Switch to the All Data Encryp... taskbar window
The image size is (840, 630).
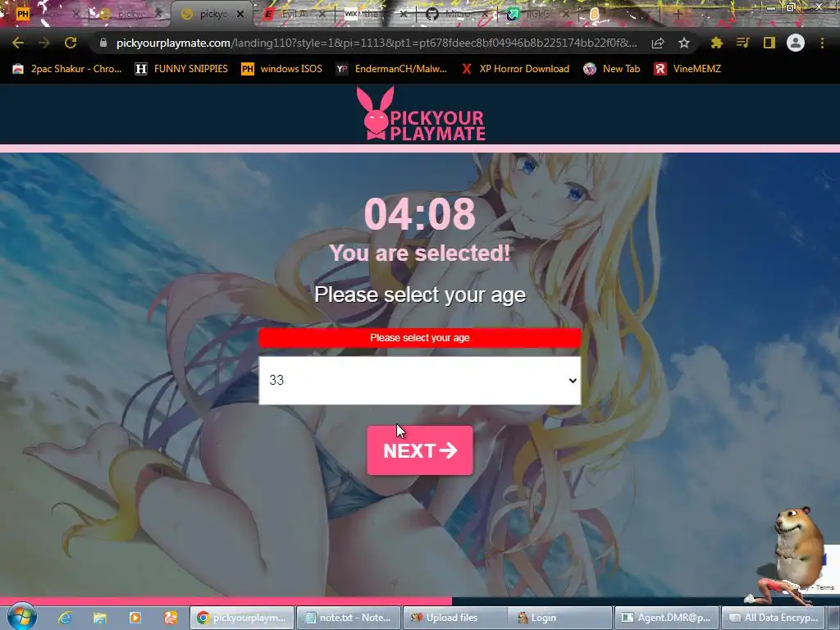click(x=773, y=618)
